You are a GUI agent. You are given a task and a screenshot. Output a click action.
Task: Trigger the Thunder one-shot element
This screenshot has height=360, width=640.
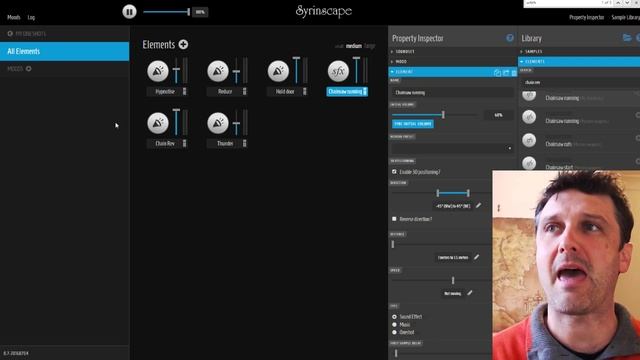(x=218, y=123)
